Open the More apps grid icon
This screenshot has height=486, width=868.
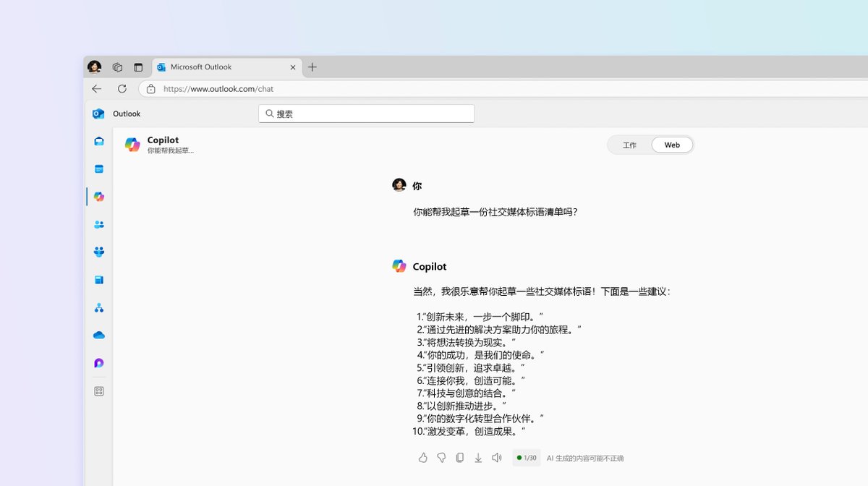click(99, 391)
